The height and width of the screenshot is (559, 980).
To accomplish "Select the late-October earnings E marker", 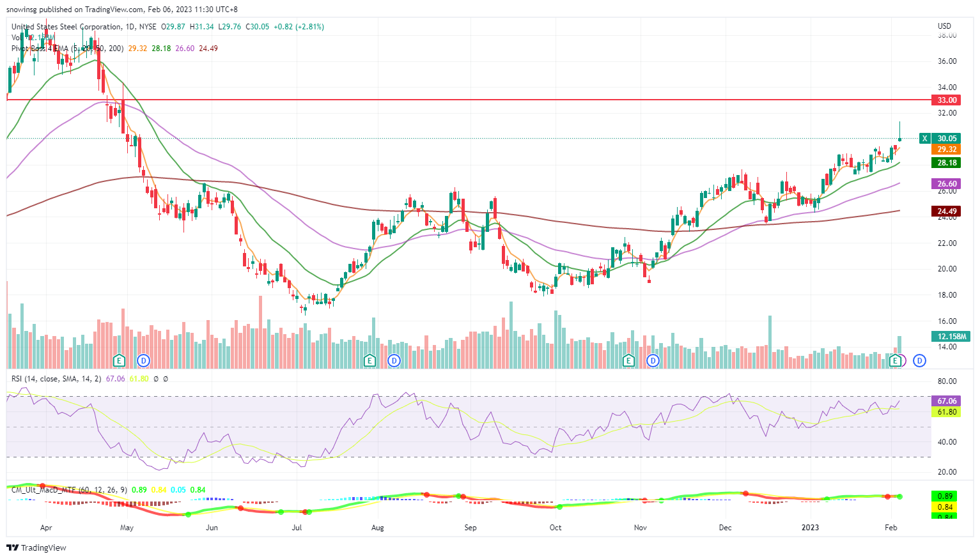I will 628,361.
